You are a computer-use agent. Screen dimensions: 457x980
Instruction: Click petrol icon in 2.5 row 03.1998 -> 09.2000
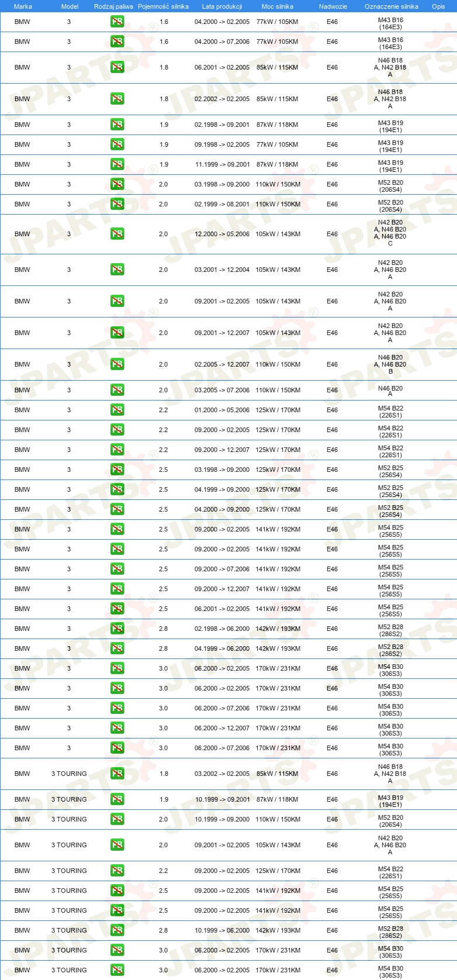pos(117,470)
